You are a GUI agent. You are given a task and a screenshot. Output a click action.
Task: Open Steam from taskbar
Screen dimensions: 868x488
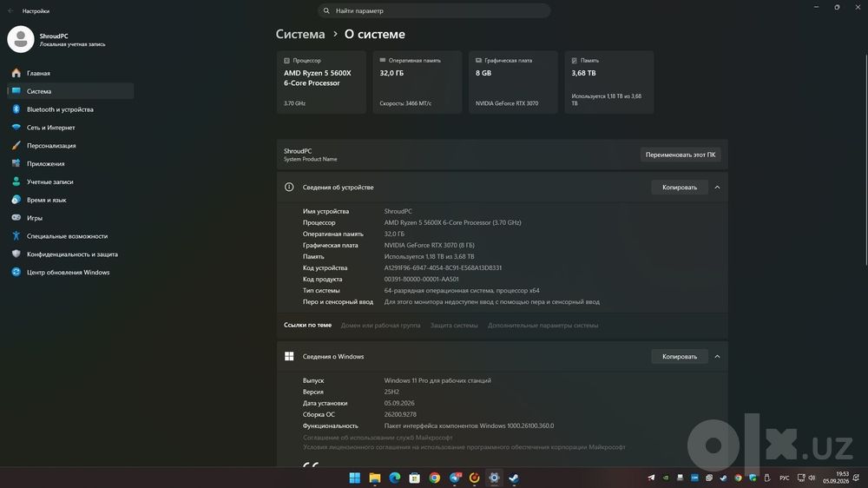point(514,478)
